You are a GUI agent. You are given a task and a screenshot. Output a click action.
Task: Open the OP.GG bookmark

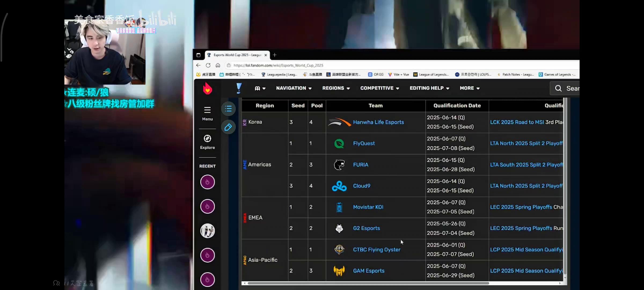[376, 74]
